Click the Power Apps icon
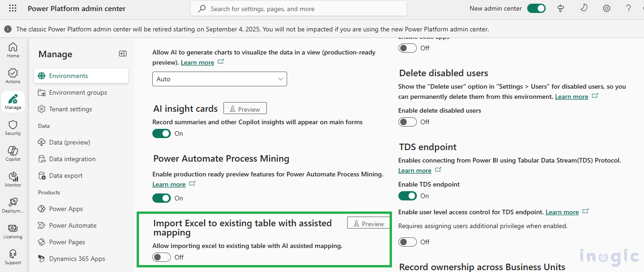Image resolution: width=644 pixels, height=272 pixels. coord(42,209)
